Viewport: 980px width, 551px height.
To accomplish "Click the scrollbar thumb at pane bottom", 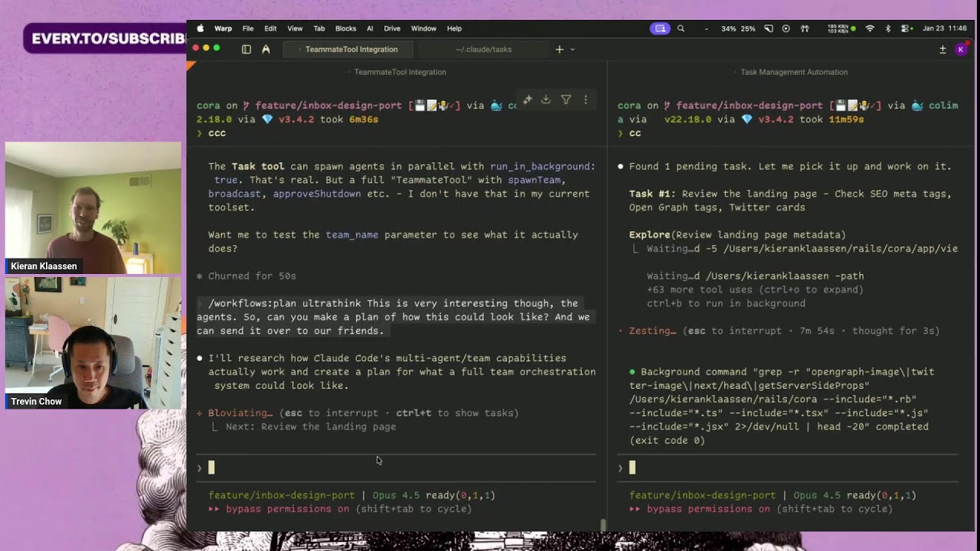I will (x=603, y=525).
